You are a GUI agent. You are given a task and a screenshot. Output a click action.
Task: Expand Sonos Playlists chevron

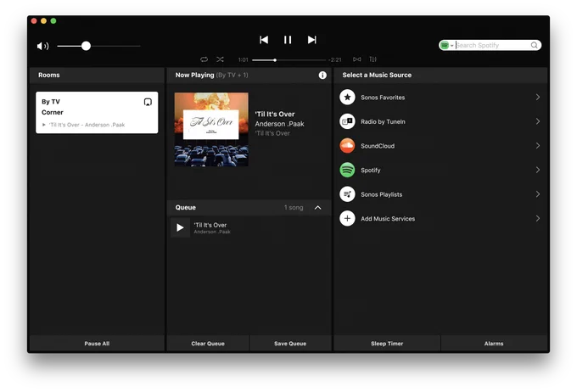click(x=538, y=194)
